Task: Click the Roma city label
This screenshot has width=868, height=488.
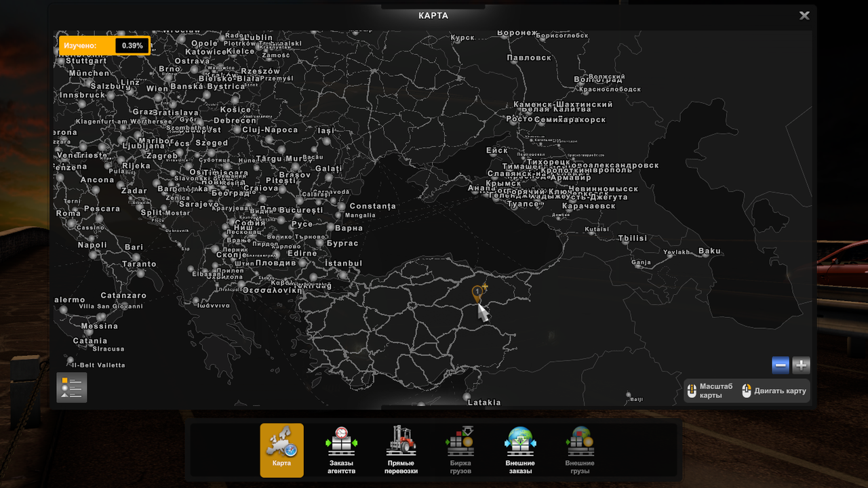Action: 68,213
